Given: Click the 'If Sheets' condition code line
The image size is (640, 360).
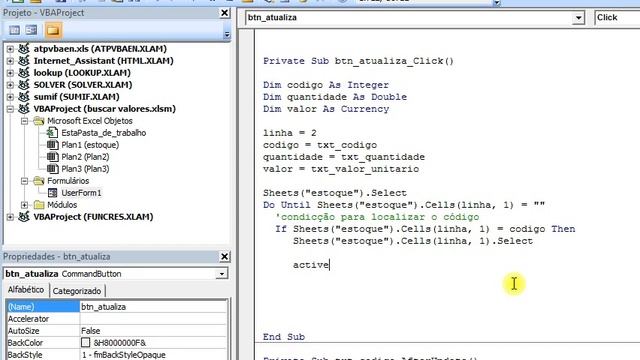Looking at the screenshot, I should 425,229.
